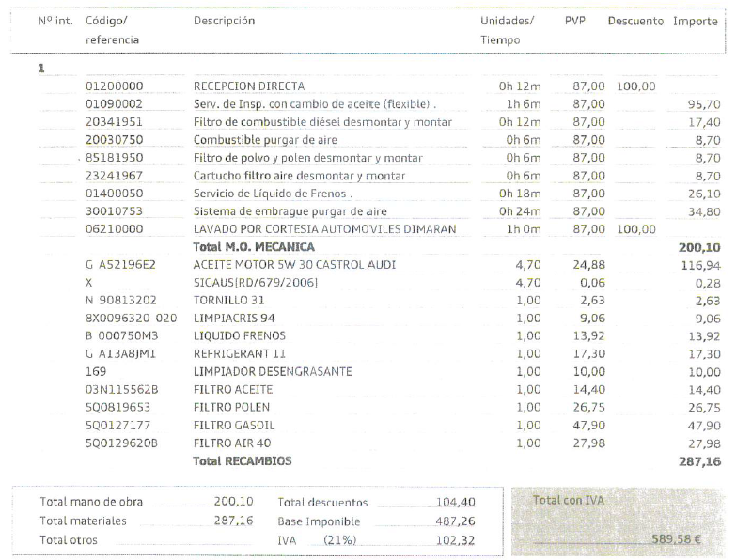Select the "Servicio de Líquido de Frenos" line
Viewport: 752px width, 560px height.
point(273,194)
